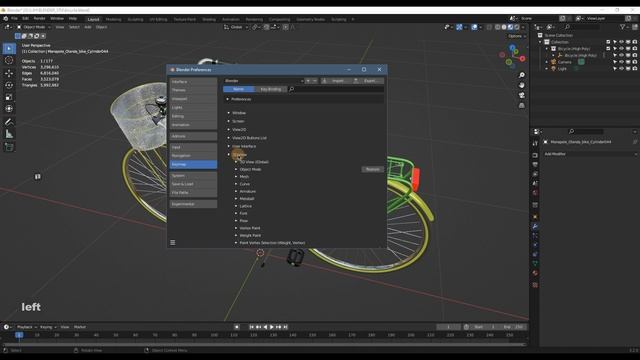The height and width of the screenshot is (360, 640).
Task: Select the Transform tool
Action: coord(9,109)
